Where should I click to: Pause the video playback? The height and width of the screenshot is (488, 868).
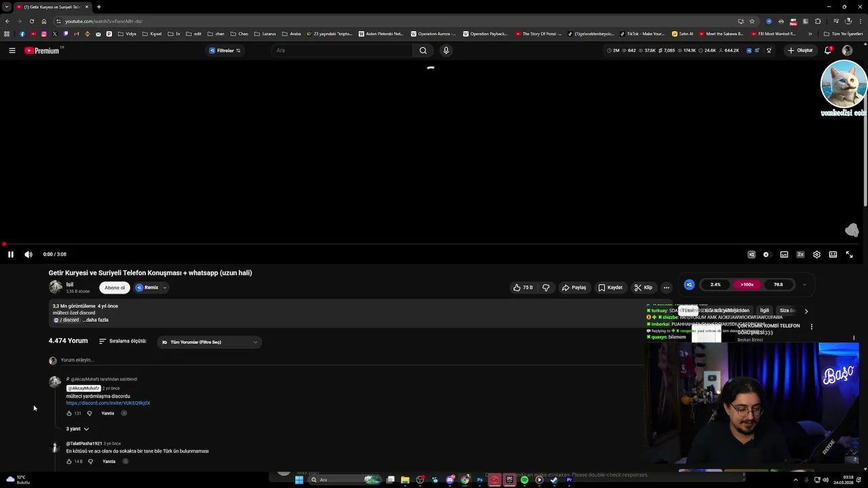tap(11, 254)
